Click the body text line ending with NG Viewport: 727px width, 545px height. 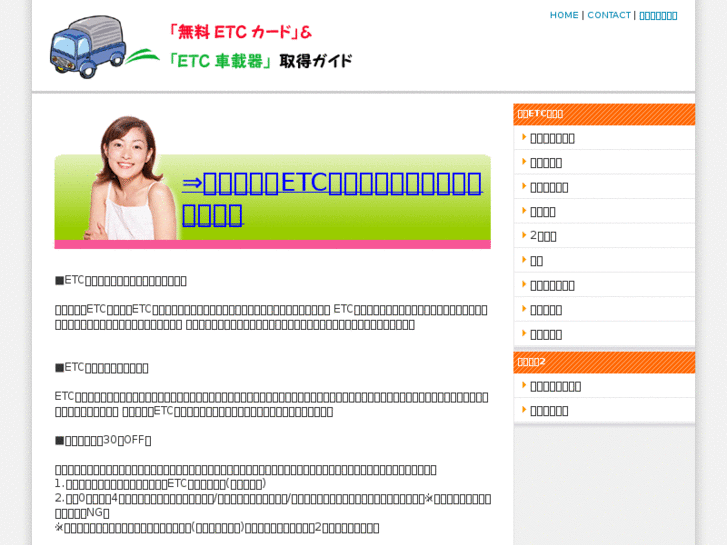click(82, 513)
